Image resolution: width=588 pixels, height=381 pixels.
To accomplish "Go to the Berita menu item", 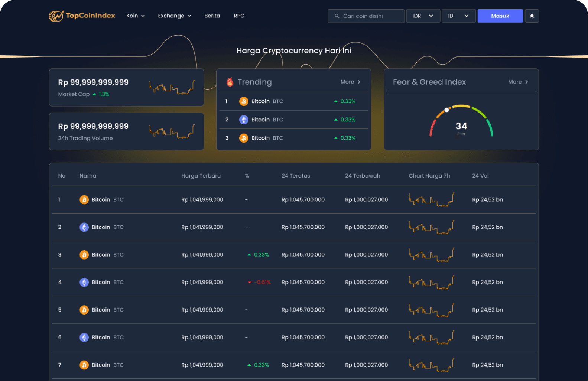I will click(x=212, y=16).
